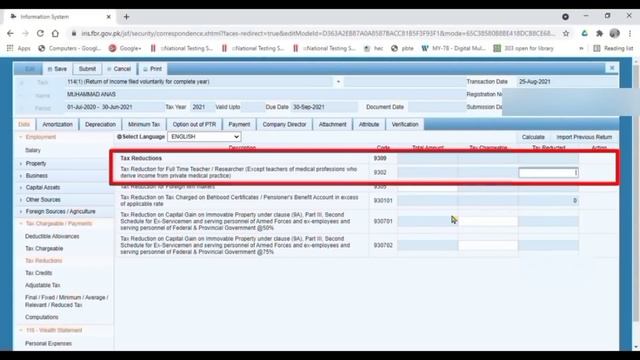640x360 pixels.
Task: Click the Calculate button
Action: coord(533,137)
